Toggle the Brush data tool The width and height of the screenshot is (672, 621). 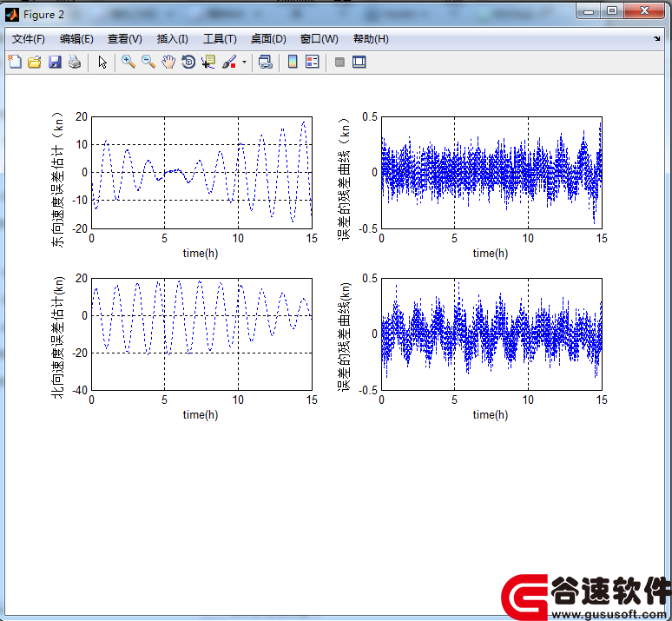[x=229, y=63]
